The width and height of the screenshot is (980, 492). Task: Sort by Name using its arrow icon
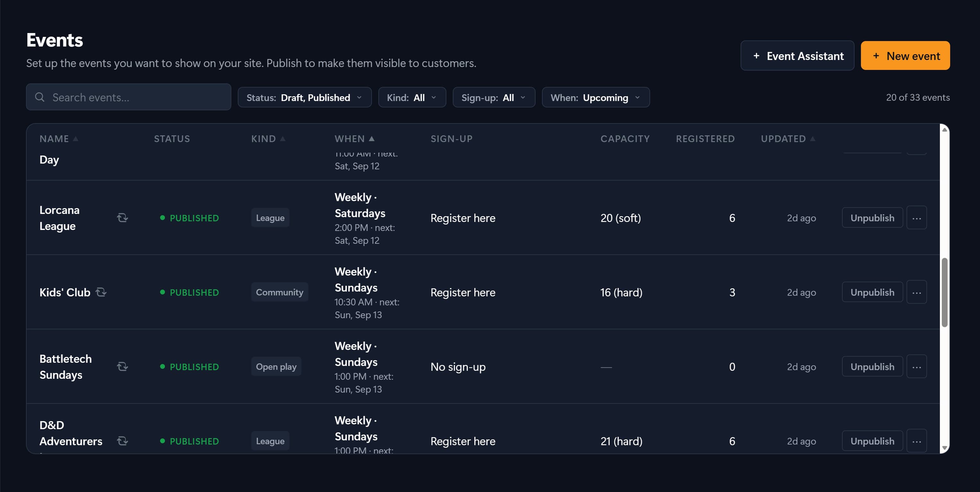coord(76,139)
